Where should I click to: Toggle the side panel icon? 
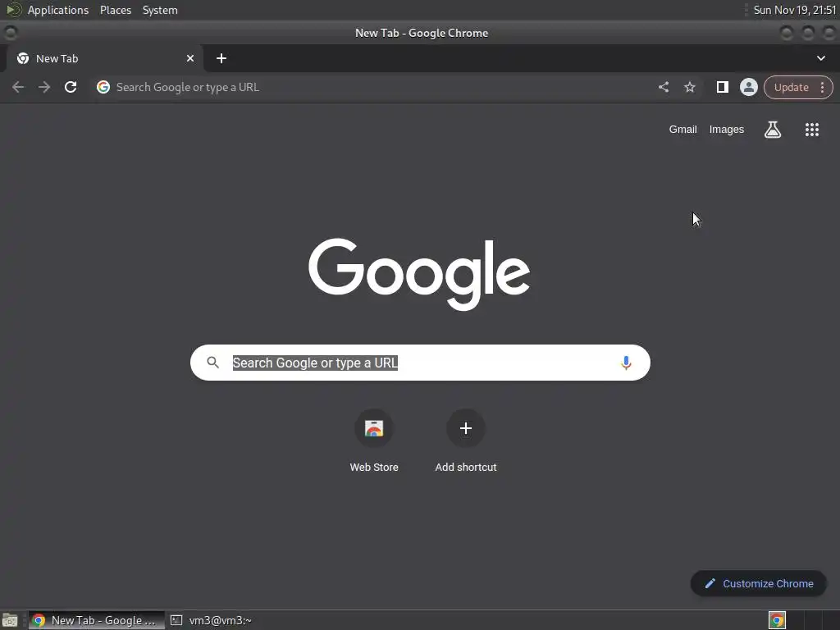click(723, 87)
